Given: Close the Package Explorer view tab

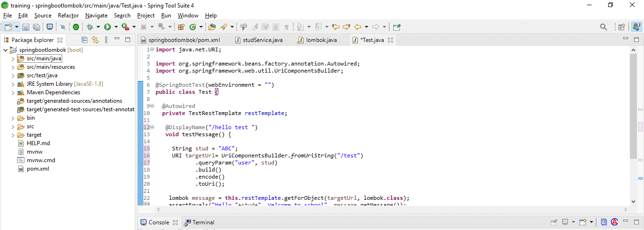Looking at the screenshot, I should [60, 40].
